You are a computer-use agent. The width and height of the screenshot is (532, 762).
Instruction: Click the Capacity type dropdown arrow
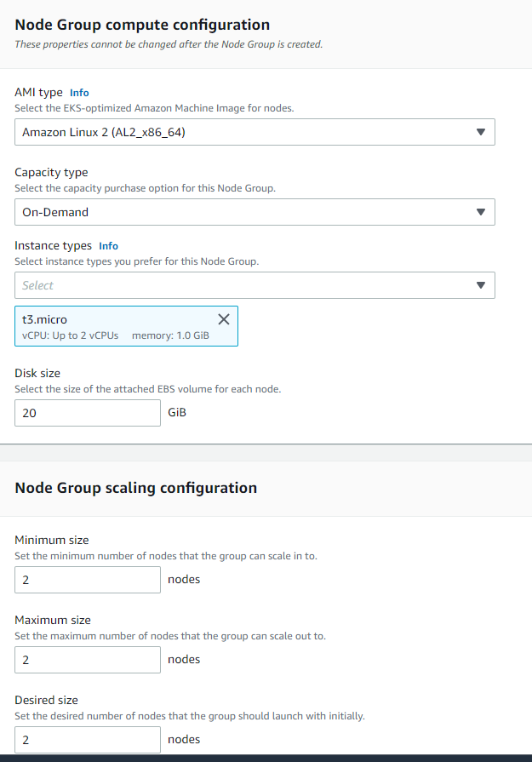coord(480,212)
